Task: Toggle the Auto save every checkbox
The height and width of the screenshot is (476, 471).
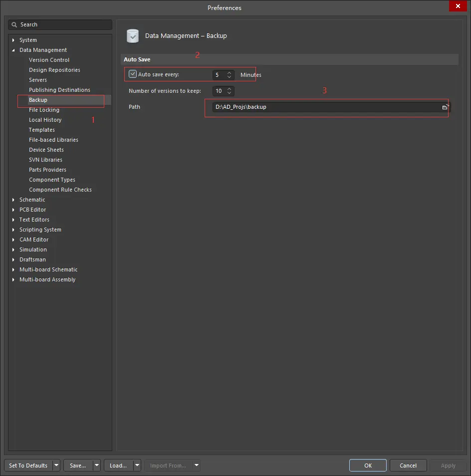Action: [x=133, y=74]
